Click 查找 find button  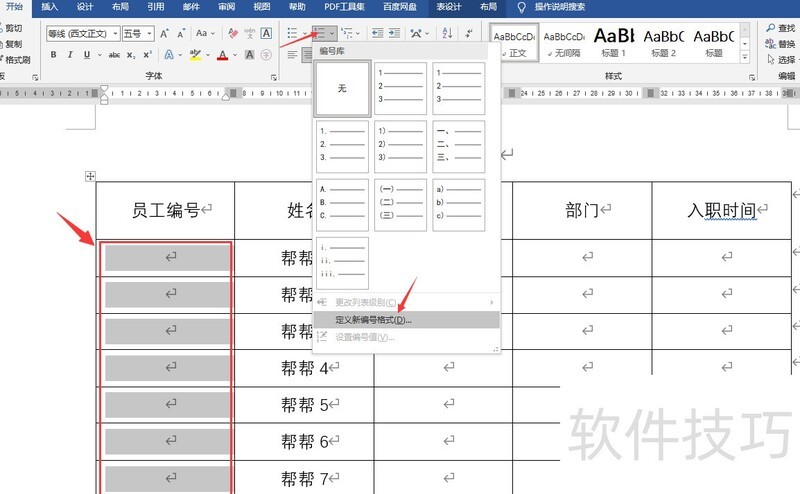pos(781,28)
